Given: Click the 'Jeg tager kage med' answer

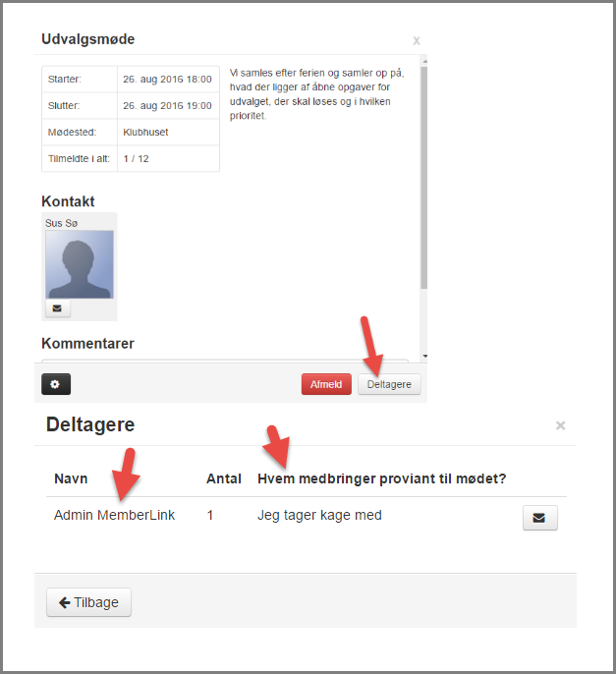Looking at the screenshot, I should (x=319, y=515).
